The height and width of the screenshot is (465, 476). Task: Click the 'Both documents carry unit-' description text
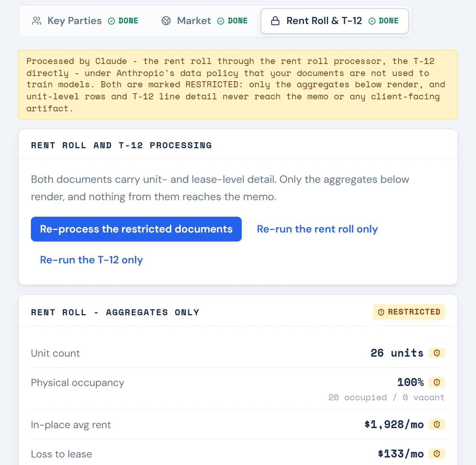click(x=220, y=188)
